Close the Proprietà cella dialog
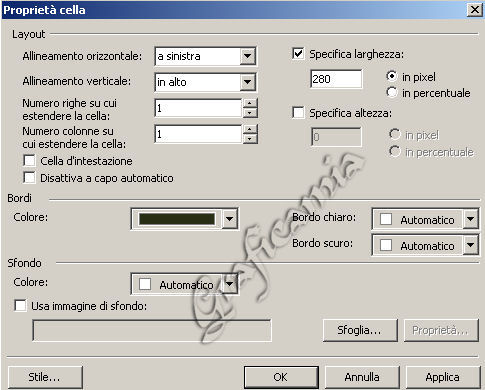Viewport: 485px width, 390px height. (x=474, y=10)
